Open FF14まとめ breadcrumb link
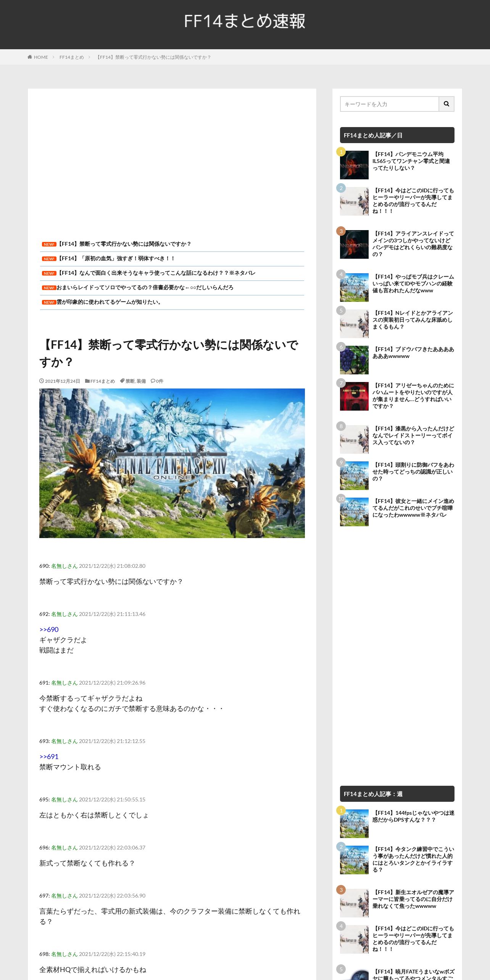 click(x=71, y=57)
